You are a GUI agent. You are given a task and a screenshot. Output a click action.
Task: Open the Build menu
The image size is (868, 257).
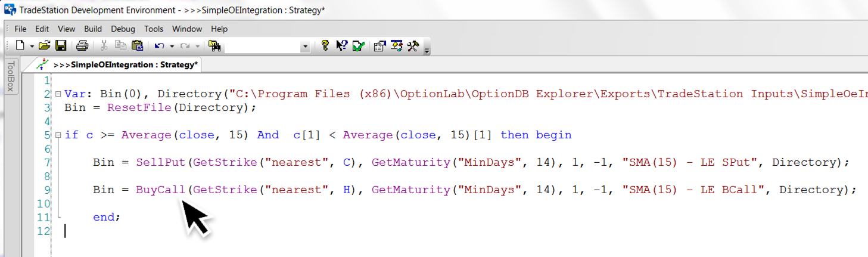pyautogui.click(x=93, y=29)
